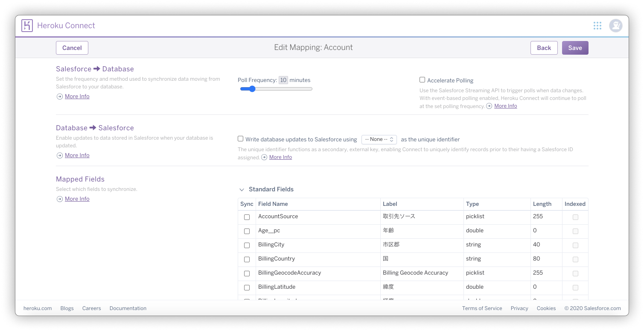The image size is (644, 331).
Task: Click the Salesforce → Database heading
Action: point(95,69)
